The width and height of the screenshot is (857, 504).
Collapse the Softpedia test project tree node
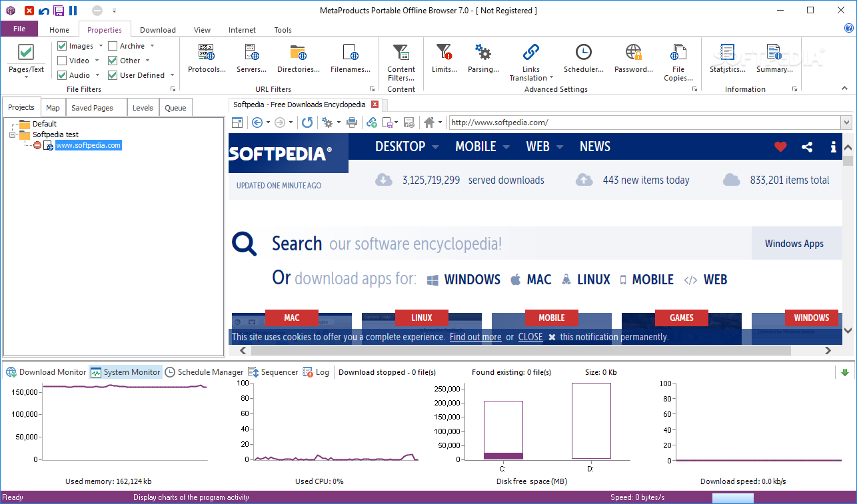[x=12, y=134]
